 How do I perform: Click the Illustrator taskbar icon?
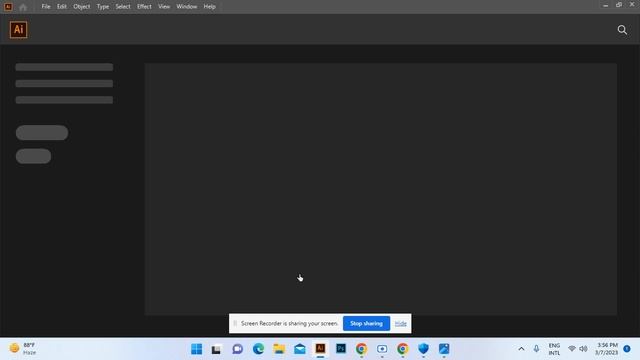pos(320,349)
